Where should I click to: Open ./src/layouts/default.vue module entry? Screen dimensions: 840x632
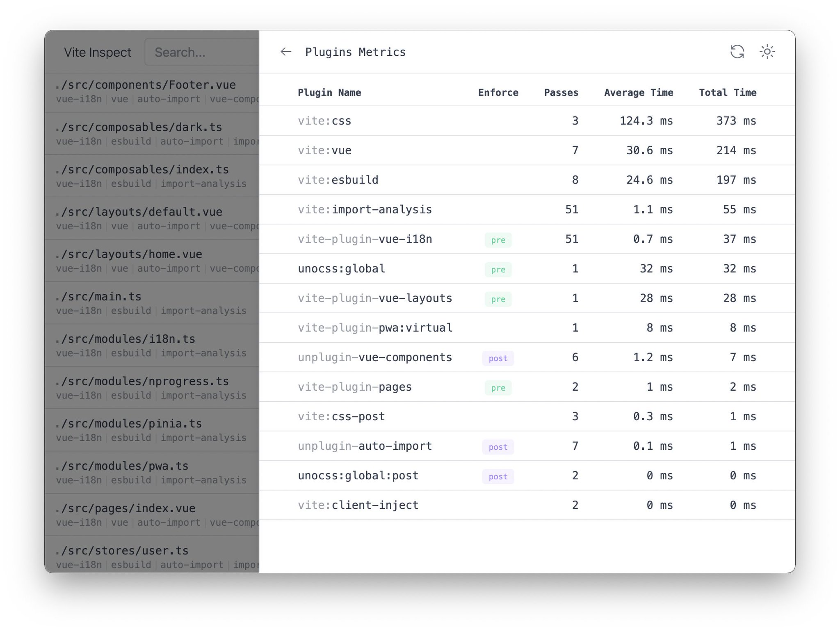(x=152, y=218)
